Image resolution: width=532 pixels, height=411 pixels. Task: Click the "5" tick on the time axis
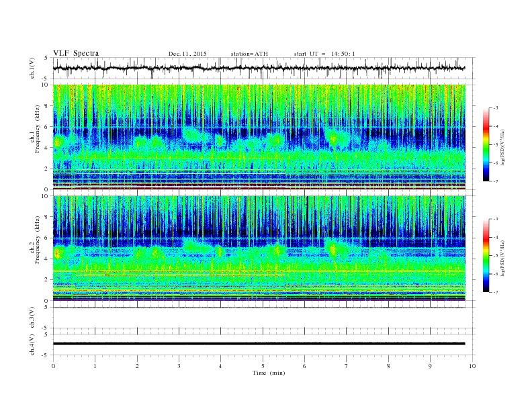pyautogui.click(x=263, y=366)
